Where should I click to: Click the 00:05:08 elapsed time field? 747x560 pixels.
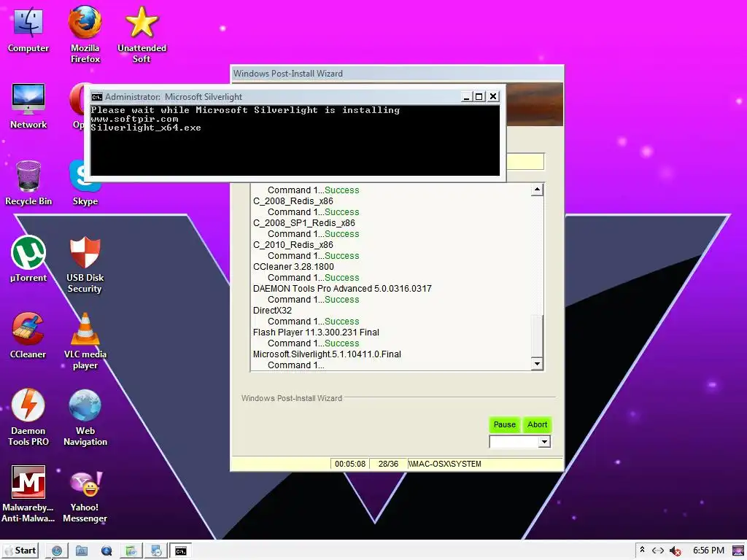(x=350, y=464)
